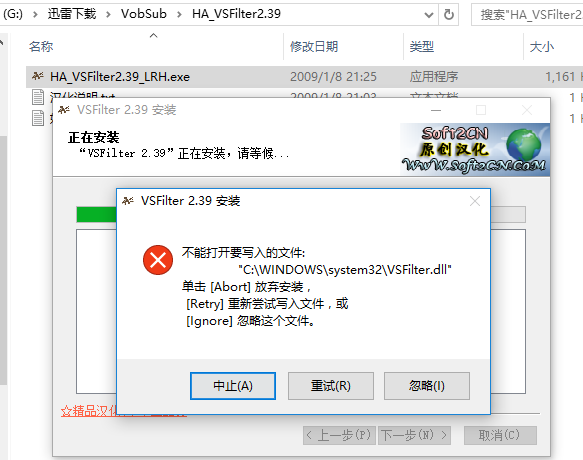Click the 中止(A) abort button
Screen dimensions: 583x460
pyautogui.click(x=233, y=386)
